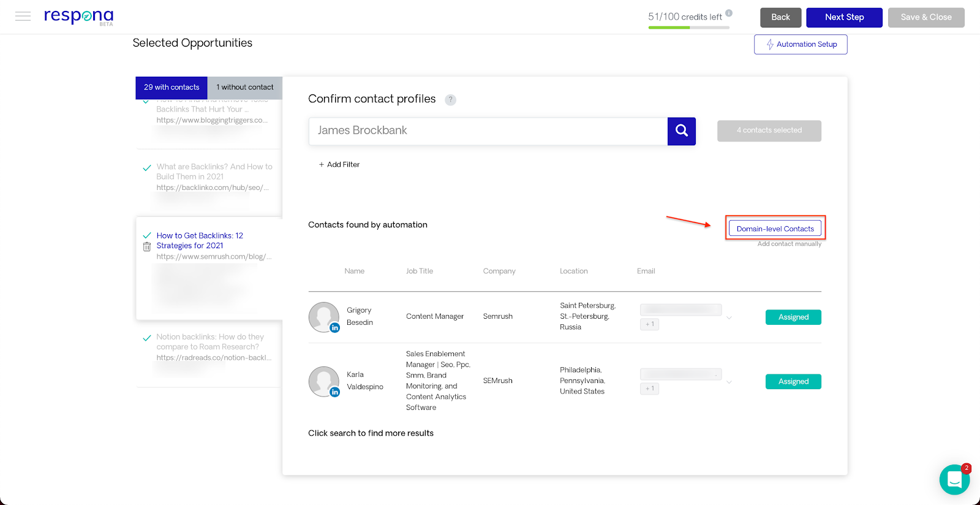Click Karla Valdespino's avatar
The height and width of the screenshot is (505, 980).
click(x=323, y=381)
